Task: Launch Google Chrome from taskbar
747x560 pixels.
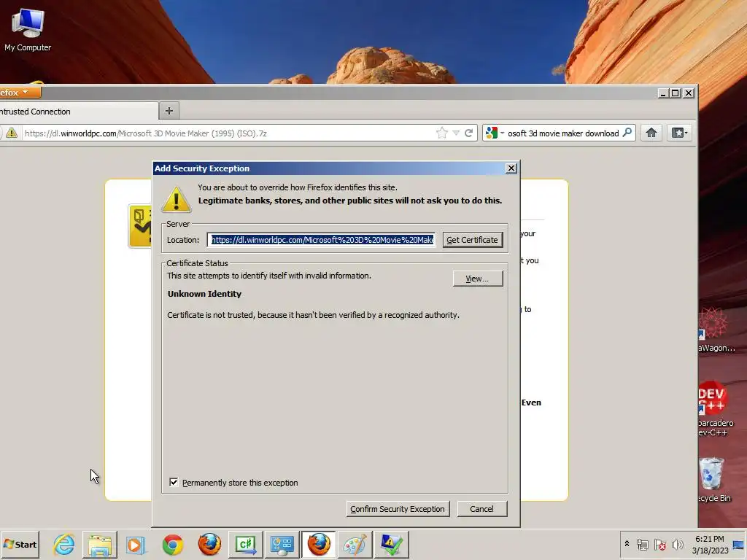Action: click(172, 544)
